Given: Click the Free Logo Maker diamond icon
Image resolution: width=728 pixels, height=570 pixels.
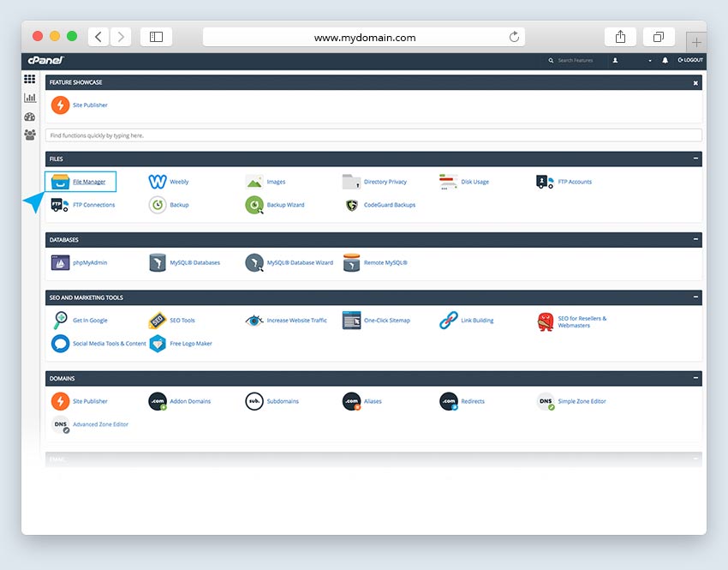Looking at the screenshot, I should pos(157,344).
